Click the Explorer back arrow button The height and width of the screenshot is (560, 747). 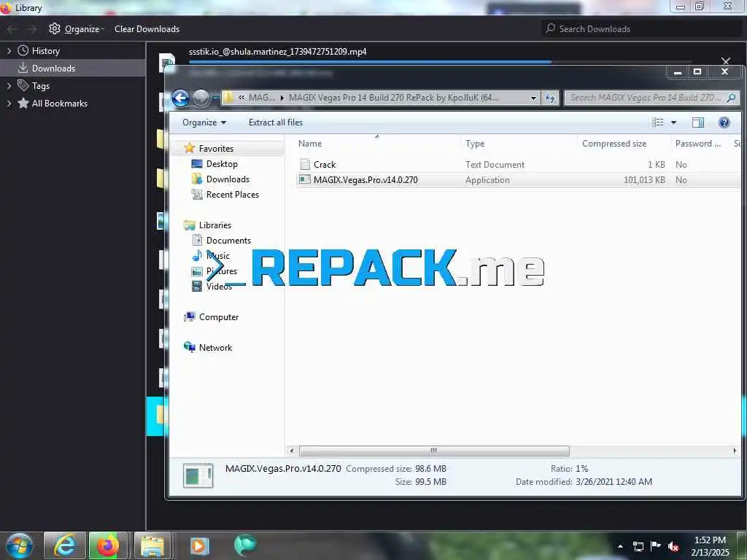point(181,98)
